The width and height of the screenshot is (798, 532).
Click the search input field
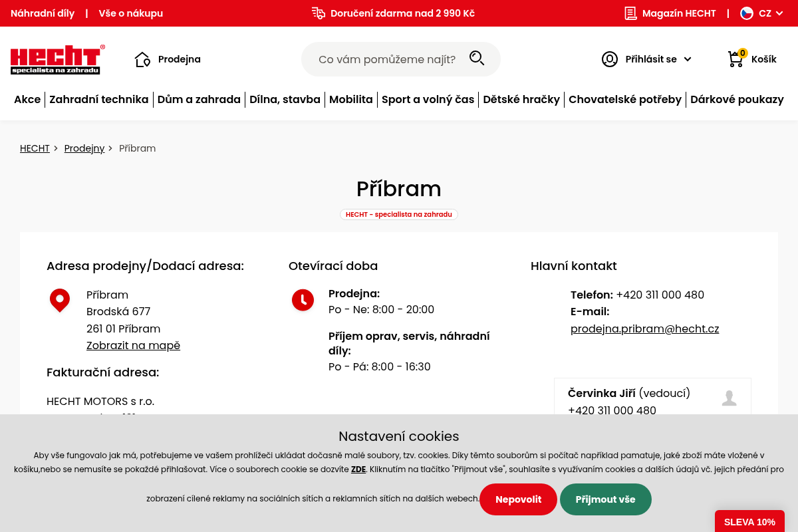click(x=387, y=59)
